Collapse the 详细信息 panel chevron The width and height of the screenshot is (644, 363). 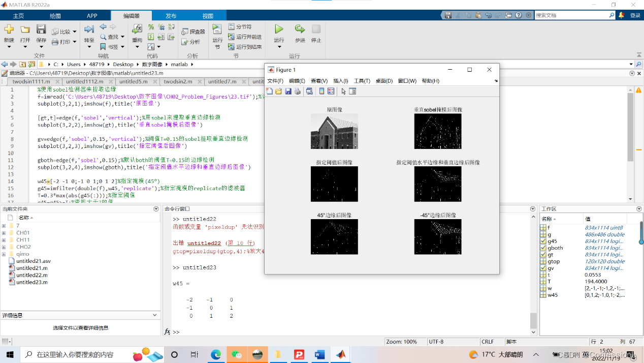(155, 315)
